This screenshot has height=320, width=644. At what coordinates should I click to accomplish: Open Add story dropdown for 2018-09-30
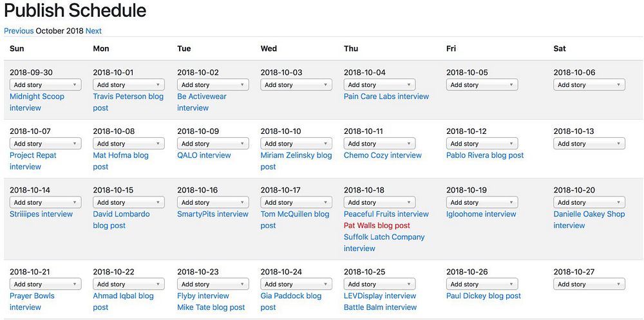click(x=46, y=85)
